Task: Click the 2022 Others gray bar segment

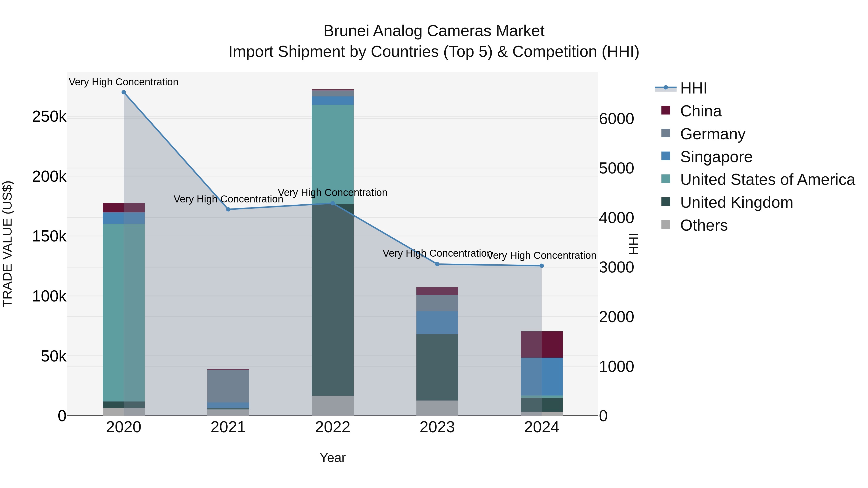Action: (332, 406)
